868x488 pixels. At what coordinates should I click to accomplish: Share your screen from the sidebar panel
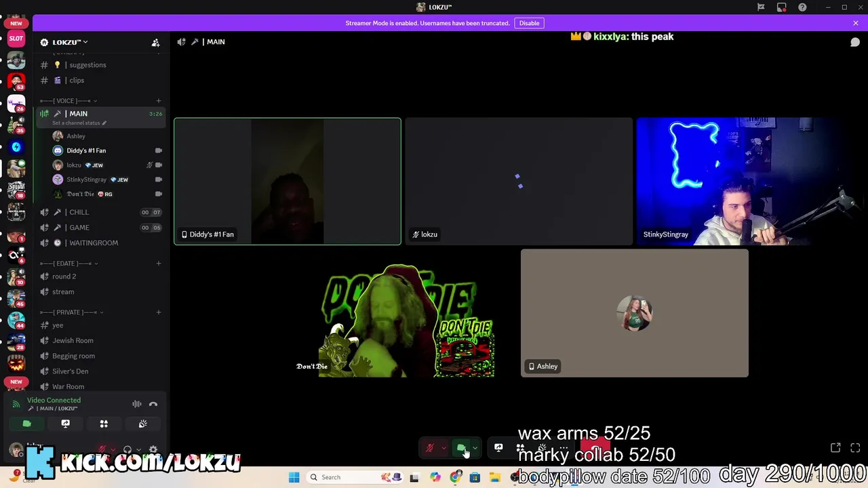66,424
